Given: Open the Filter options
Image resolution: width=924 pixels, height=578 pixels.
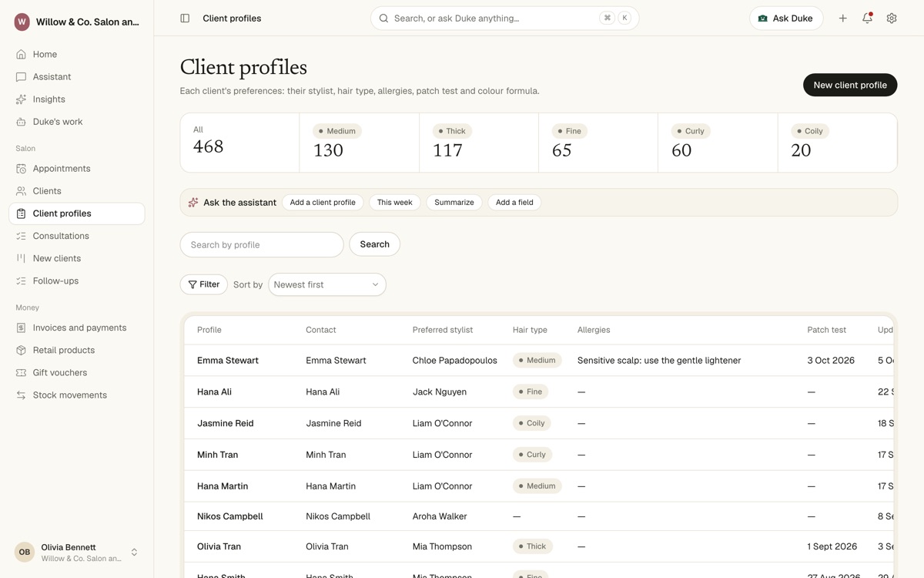Looking at the screenshot, I should coord(204,284).
